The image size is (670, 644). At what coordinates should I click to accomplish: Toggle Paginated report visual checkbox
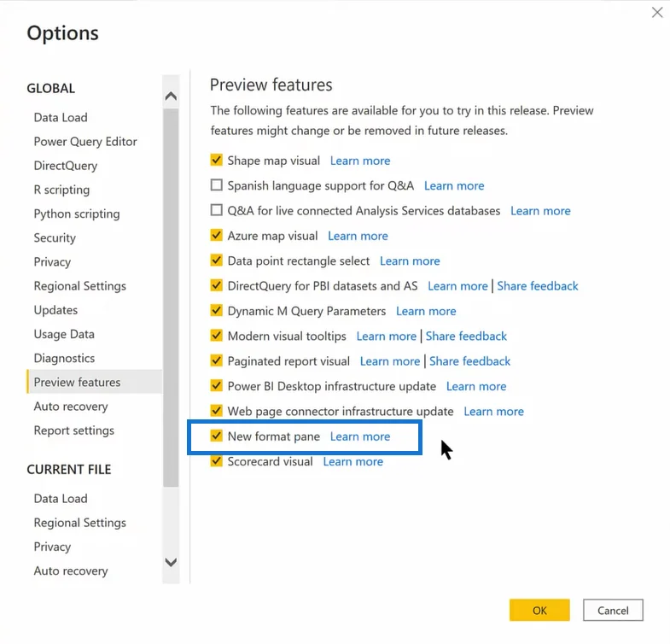(216, 361)
